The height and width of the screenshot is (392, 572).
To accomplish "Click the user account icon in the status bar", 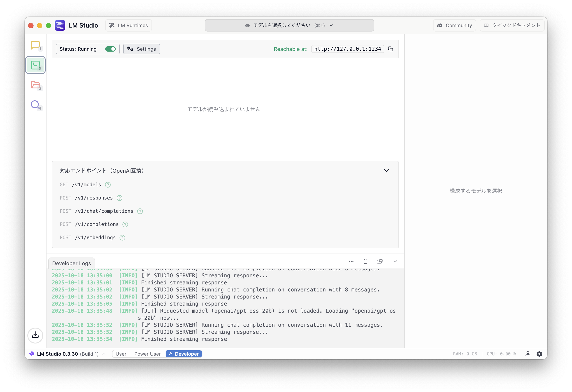I will (x=528, y=354).
